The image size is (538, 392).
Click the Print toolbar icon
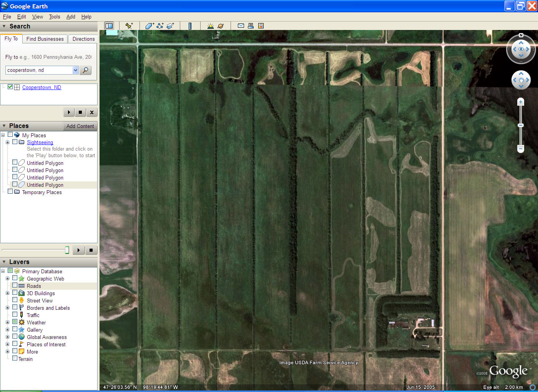(x=251, y=26)
